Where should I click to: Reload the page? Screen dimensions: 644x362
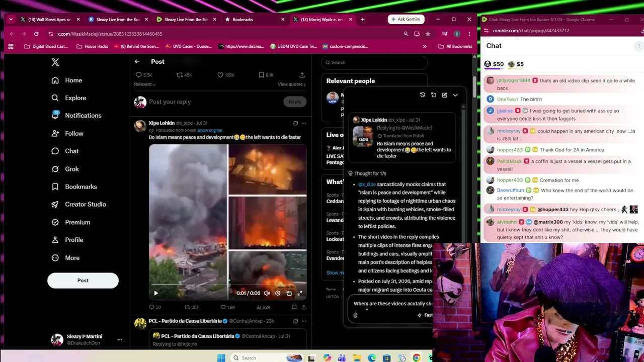coord(36,34)
